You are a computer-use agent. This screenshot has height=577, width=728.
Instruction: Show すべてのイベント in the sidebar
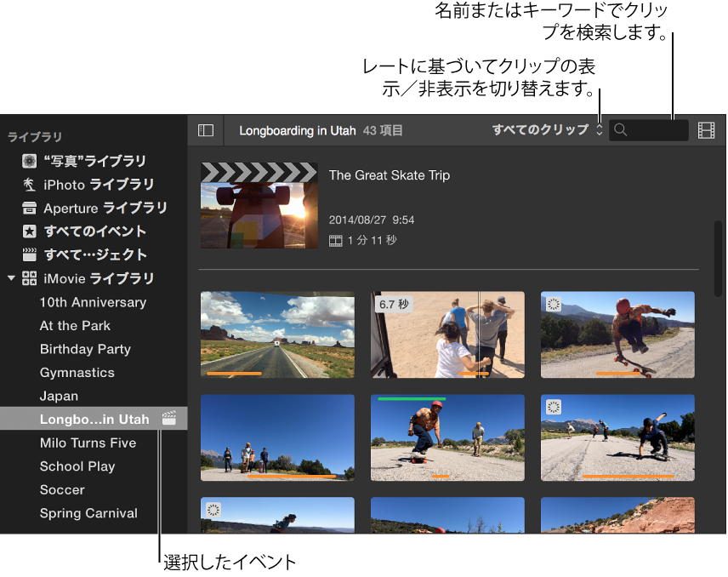(x=94, y=231)
